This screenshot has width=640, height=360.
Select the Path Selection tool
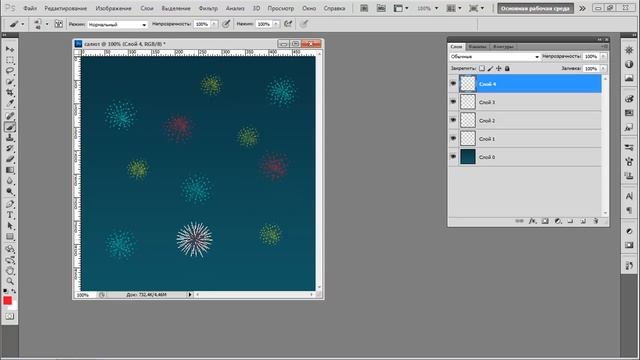coord(10,226)
